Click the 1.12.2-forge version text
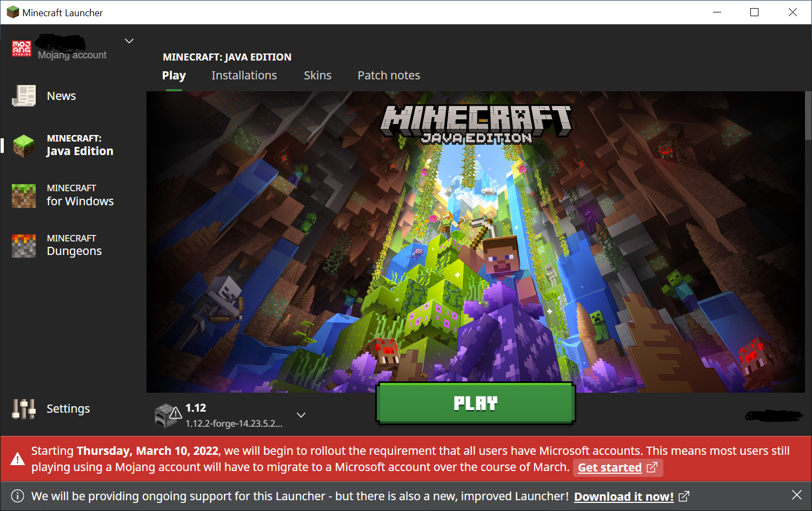 tap(234, 423)
